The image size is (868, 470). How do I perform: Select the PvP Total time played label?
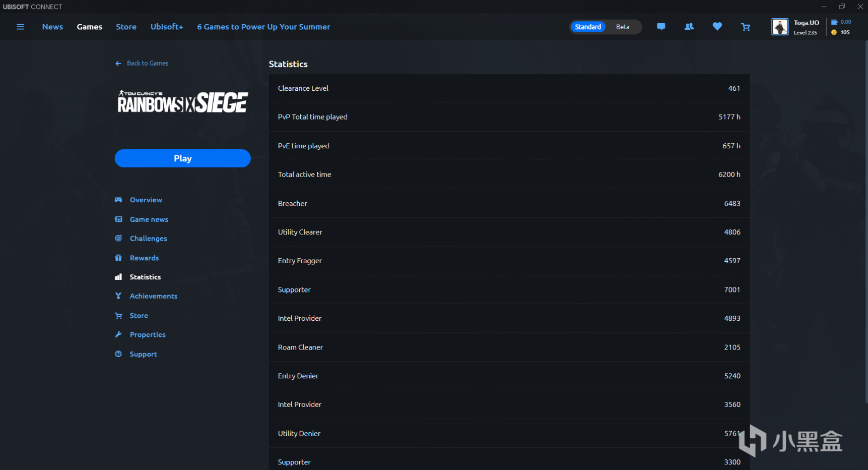click(313, 117)
